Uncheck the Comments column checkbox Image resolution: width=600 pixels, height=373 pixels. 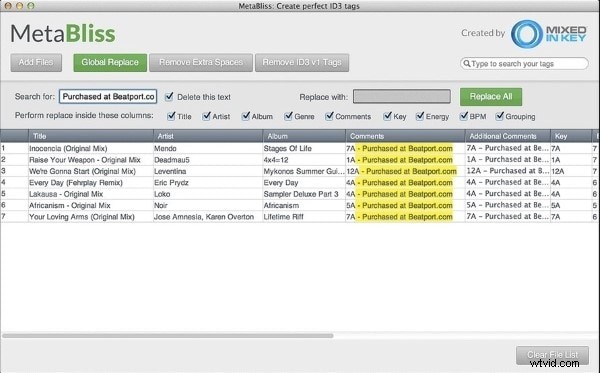pos(329,116)
